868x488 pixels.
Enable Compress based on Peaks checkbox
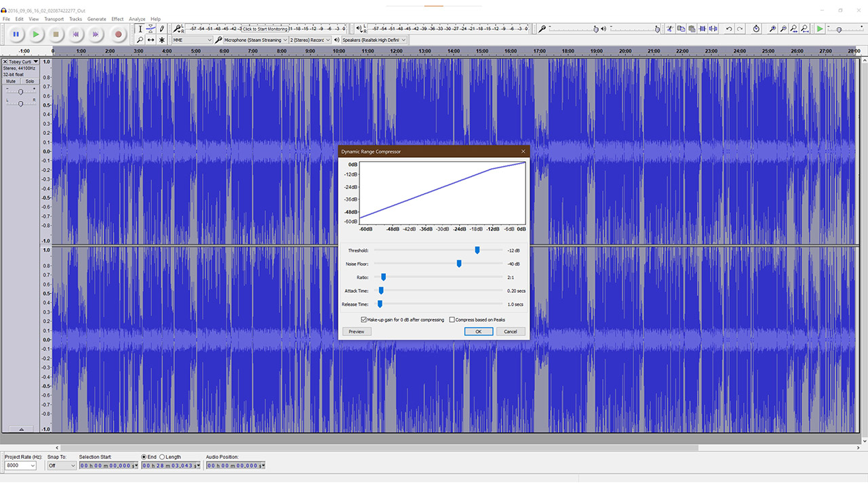tap(452, 320)
